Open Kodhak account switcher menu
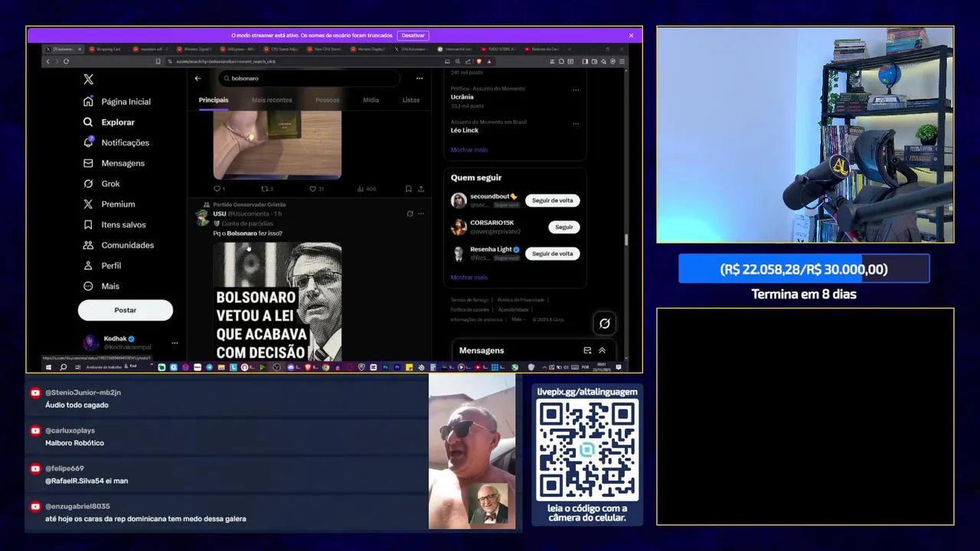The height and width of the screenshot is (551, 980). coord(175,343)
